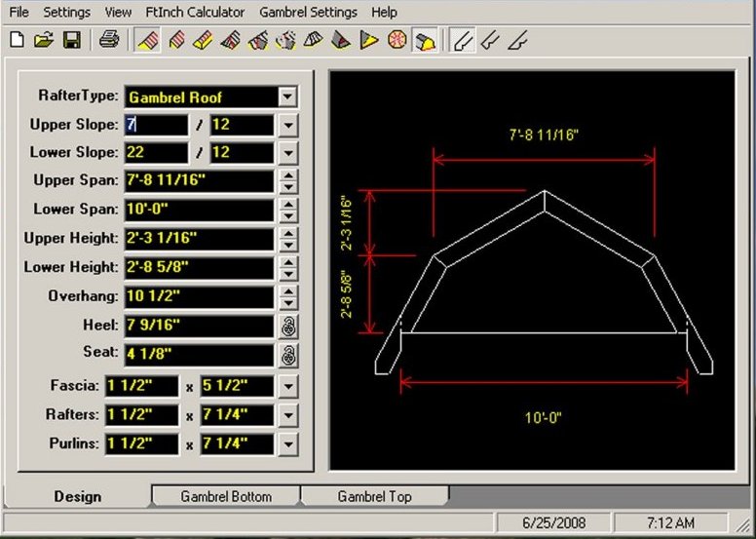This screenshot has width=756, height=539.
Task: Select the yellow gable roof with red stripe icon
Action: pos(203,40)
